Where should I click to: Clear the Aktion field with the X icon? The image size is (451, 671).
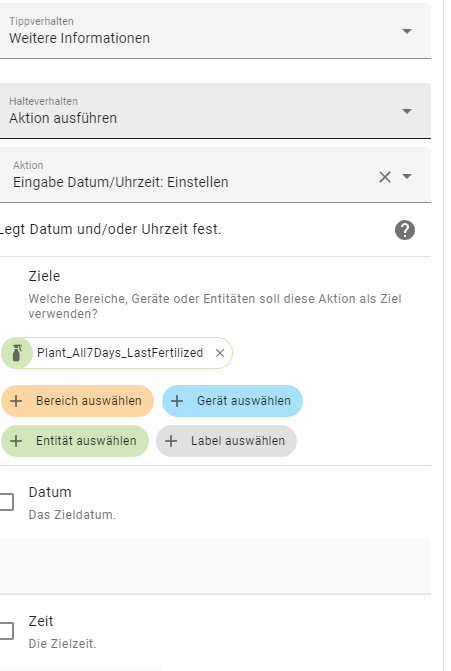point(385,177)
